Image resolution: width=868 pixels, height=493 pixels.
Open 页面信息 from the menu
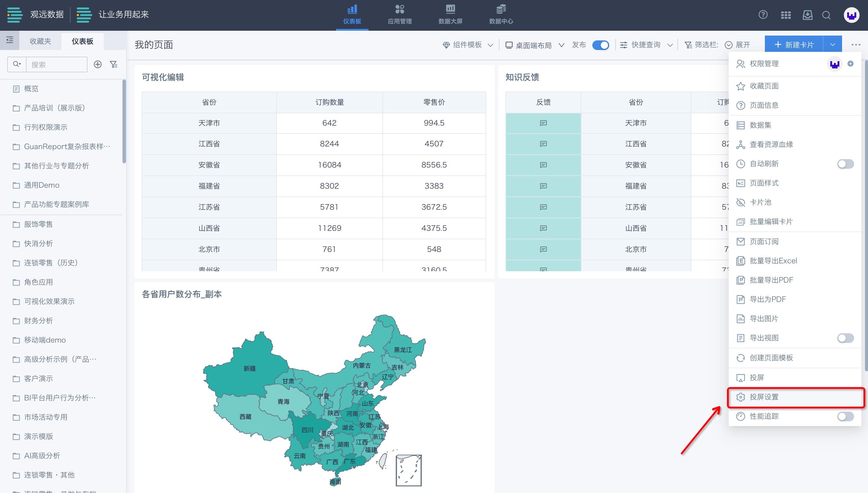coord(795,105)
